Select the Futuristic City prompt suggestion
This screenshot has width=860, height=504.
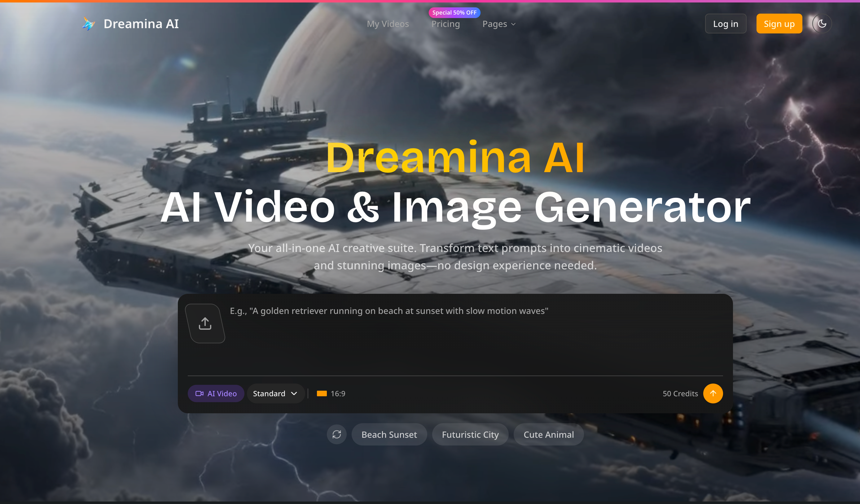pos(470,434)
